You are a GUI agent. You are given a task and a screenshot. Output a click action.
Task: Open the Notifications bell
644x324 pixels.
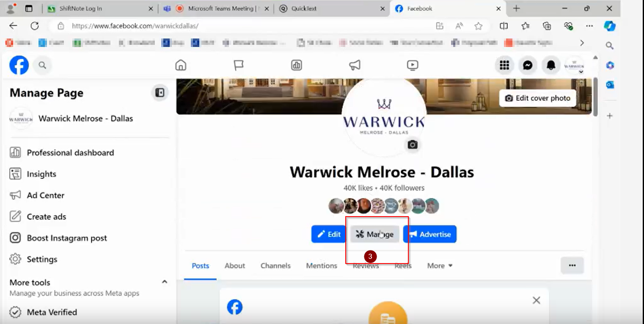pos(551,65)
